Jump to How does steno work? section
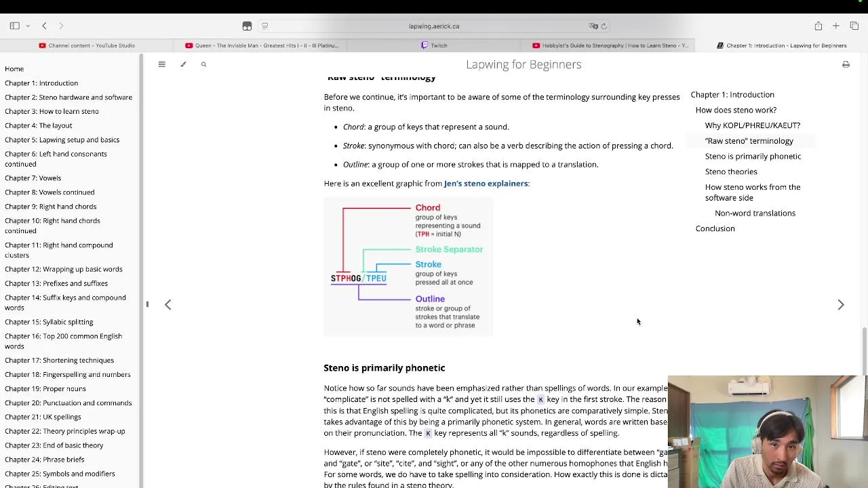This screenshot has height=488, width=868. tap(736, 110)
